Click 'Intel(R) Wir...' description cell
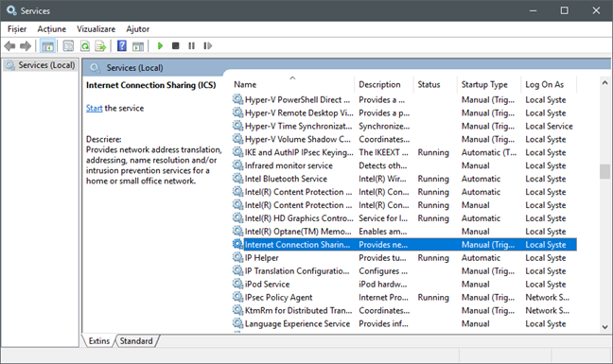This screenshot has width=613, height=364. click(382, 179)
